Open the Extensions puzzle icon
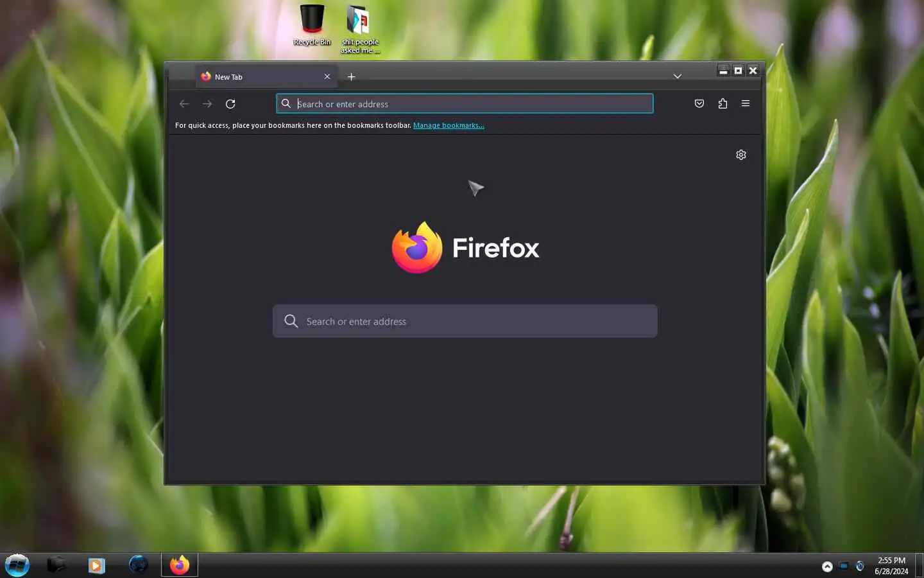924x578 pixels. pyautogui.click(x=723, y=103)
